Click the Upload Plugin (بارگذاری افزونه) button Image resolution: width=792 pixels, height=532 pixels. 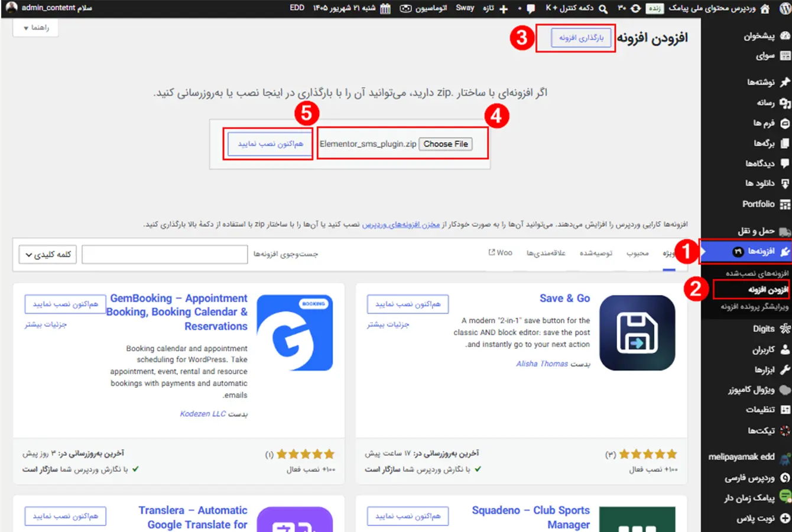[582, 38]
